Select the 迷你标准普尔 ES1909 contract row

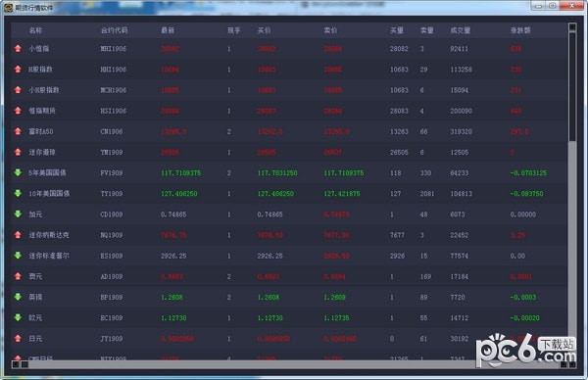click(289, 256)
